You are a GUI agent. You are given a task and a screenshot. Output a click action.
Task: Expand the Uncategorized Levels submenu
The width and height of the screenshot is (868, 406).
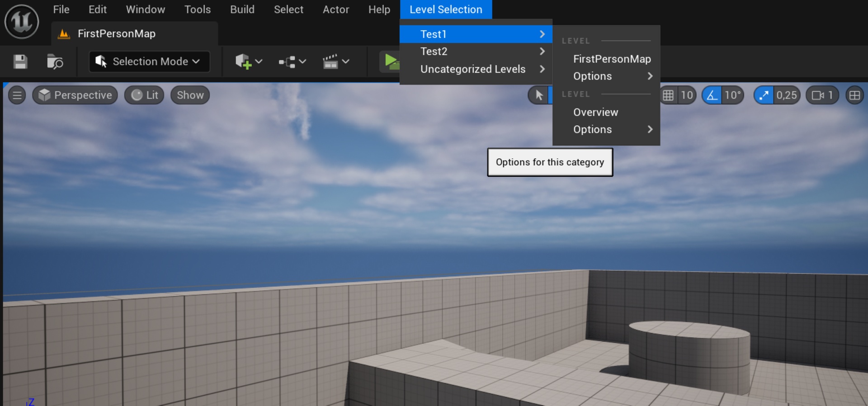(x=476, y=69)
